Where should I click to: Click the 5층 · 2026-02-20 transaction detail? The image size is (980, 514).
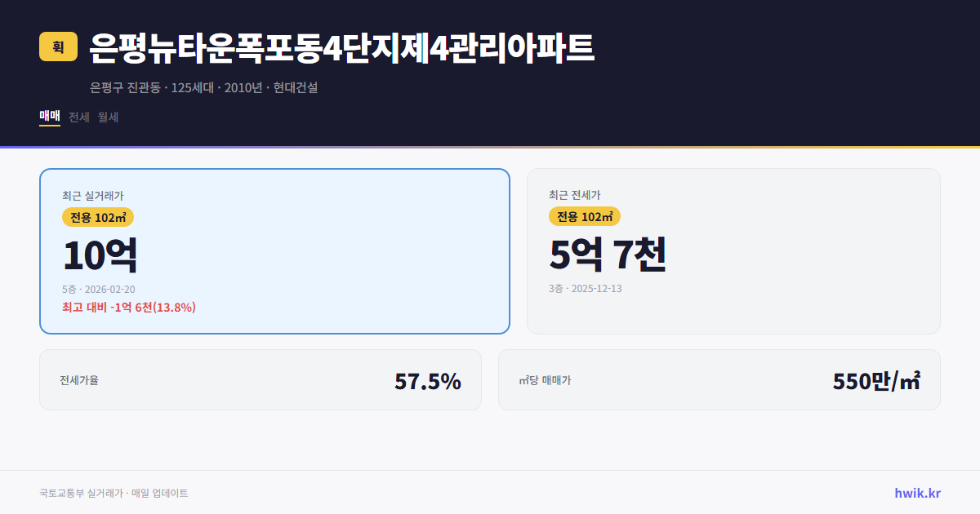[100, 288]
